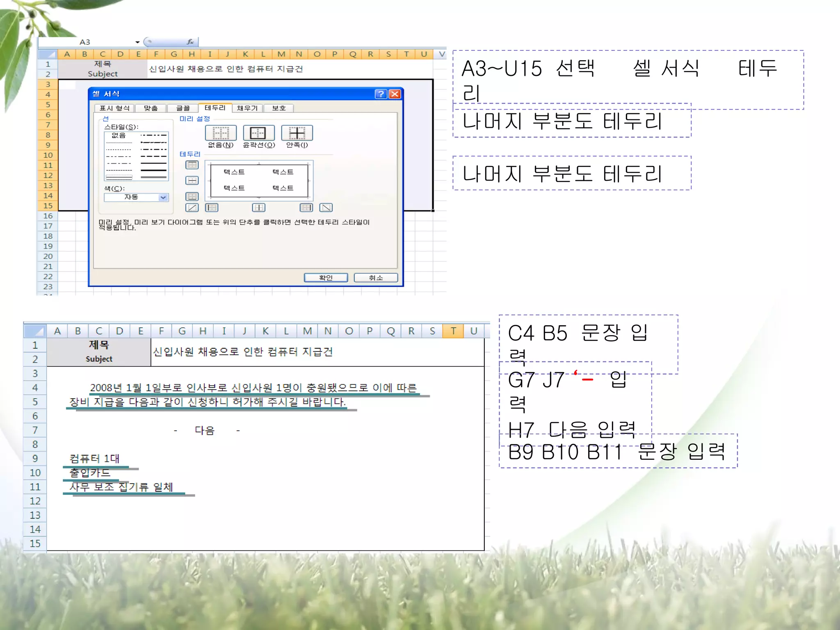The width and height of the screenshot is (840, 630).
Task: Click the right border icon
Action: click(306, 208)
